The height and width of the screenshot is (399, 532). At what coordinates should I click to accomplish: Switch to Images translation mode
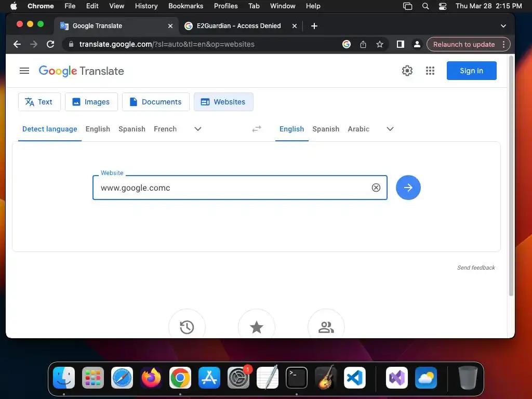tap(91, 102)
